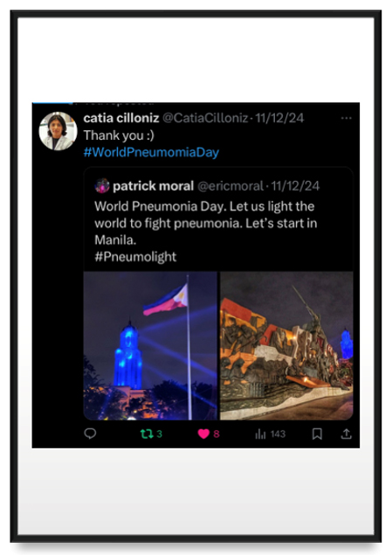The height and width of the screenshot is (555, 392).
Task: Open the monument sculpture photo
Action: [x=286, y=346]
